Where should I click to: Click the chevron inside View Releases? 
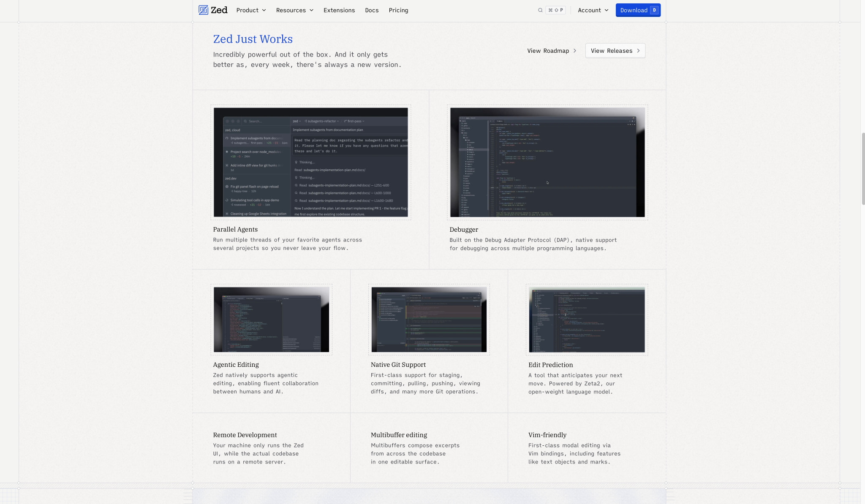(x=638, y=51)
